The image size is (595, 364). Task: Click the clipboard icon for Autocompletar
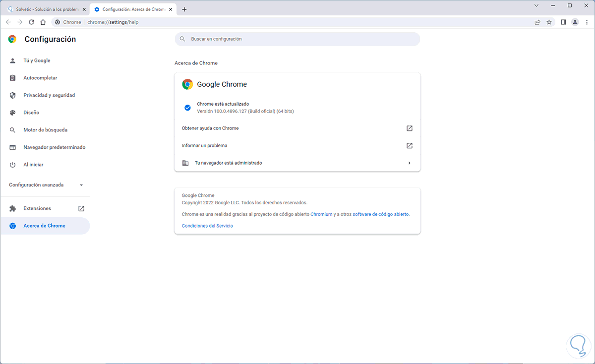[x=13, y=78]
